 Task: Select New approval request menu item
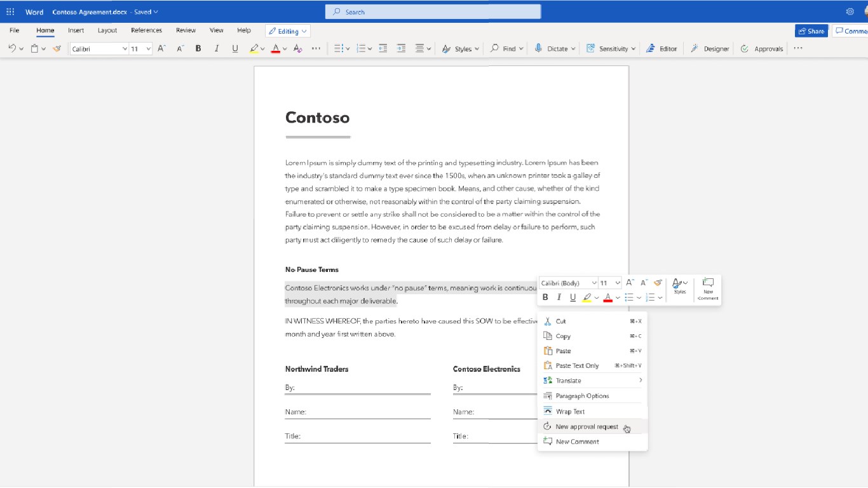coord(592,427)
